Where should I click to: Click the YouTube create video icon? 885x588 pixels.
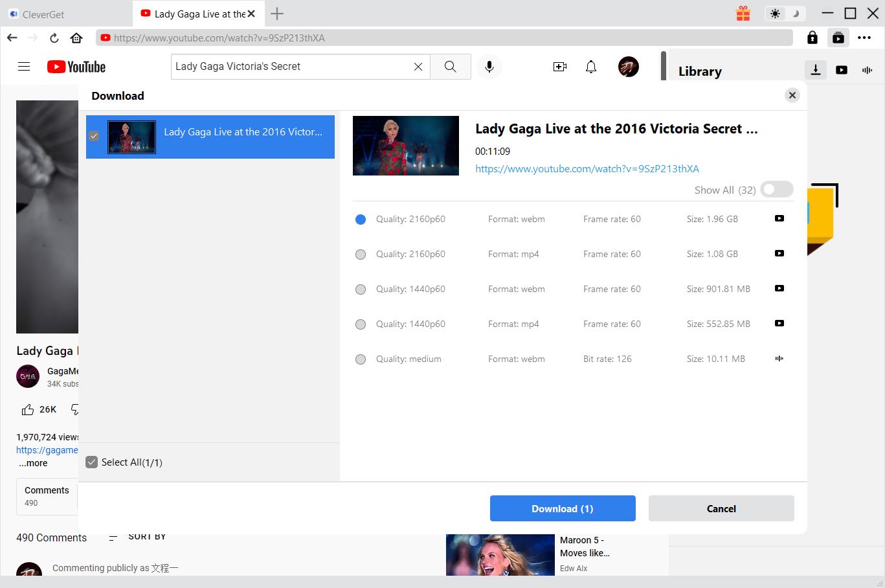559,67
